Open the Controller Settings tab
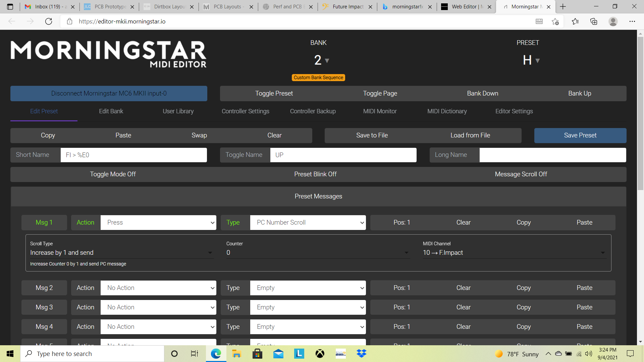 pos(246,111)
